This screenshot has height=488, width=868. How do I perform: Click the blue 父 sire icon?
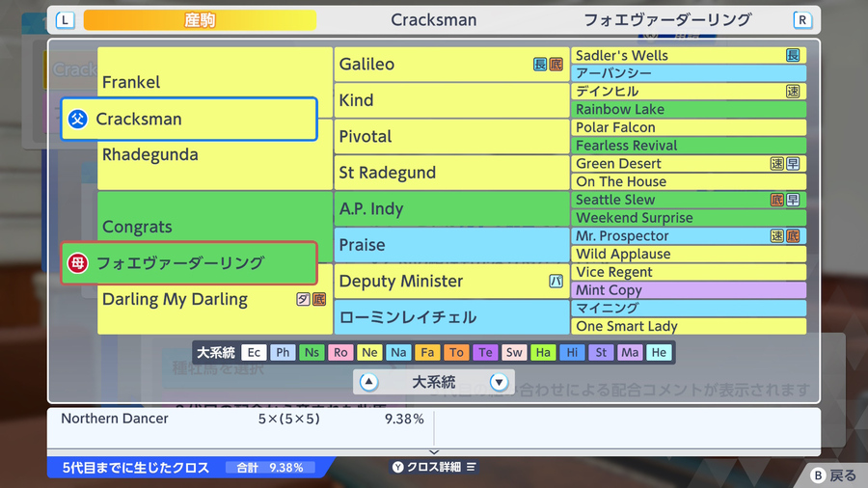tap(78, 119)
